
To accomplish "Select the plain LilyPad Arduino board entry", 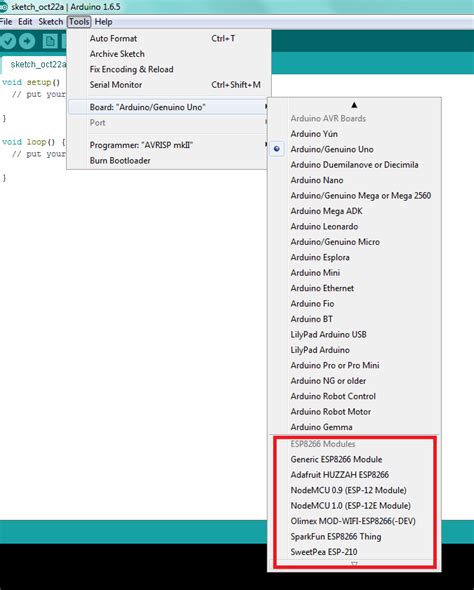I will pyautogui.click(x=355, y=350).
